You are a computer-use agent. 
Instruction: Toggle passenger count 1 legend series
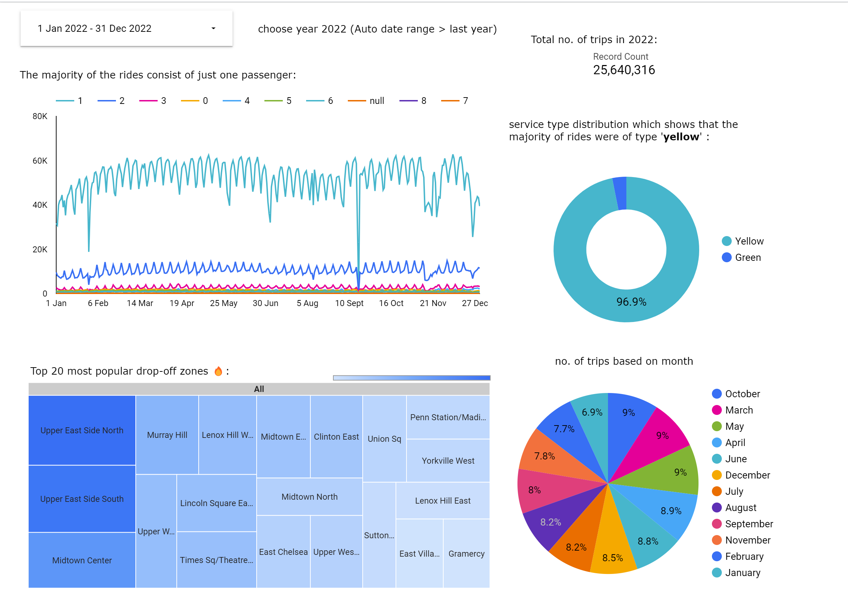click(x=69, y=101)
